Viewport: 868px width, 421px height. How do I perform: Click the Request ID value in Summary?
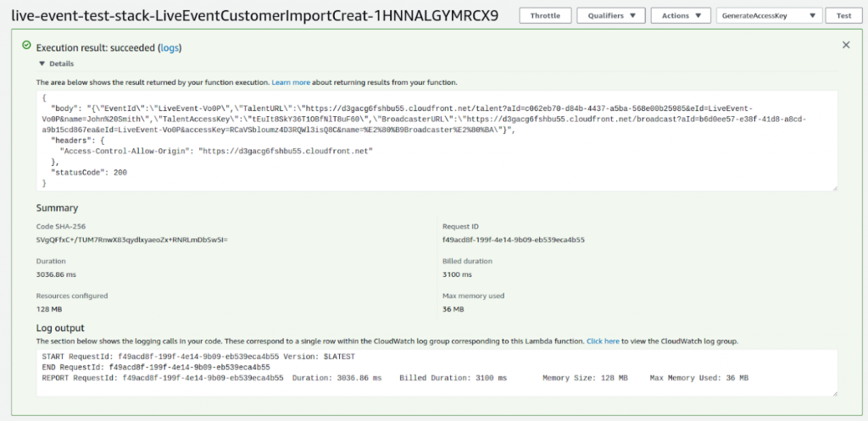click(x=514, y=240)
